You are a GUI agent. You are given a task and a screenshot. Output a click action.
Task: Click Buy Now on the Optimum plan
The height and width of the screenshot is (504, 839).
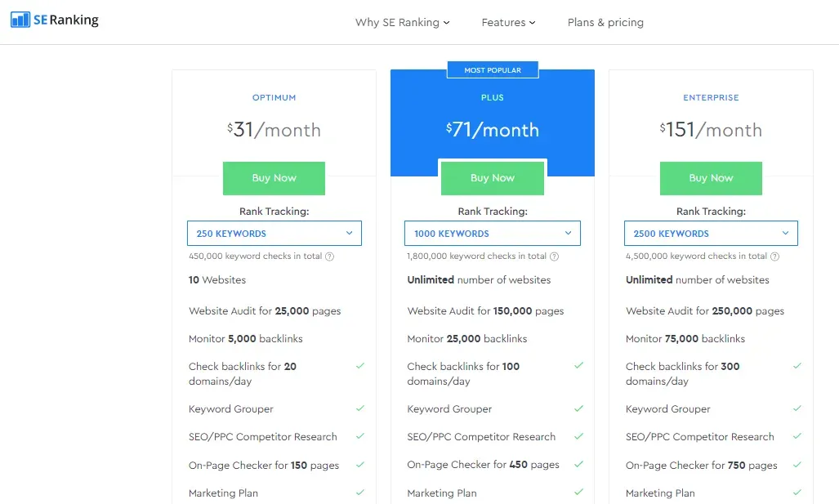(x=274, y=178)
